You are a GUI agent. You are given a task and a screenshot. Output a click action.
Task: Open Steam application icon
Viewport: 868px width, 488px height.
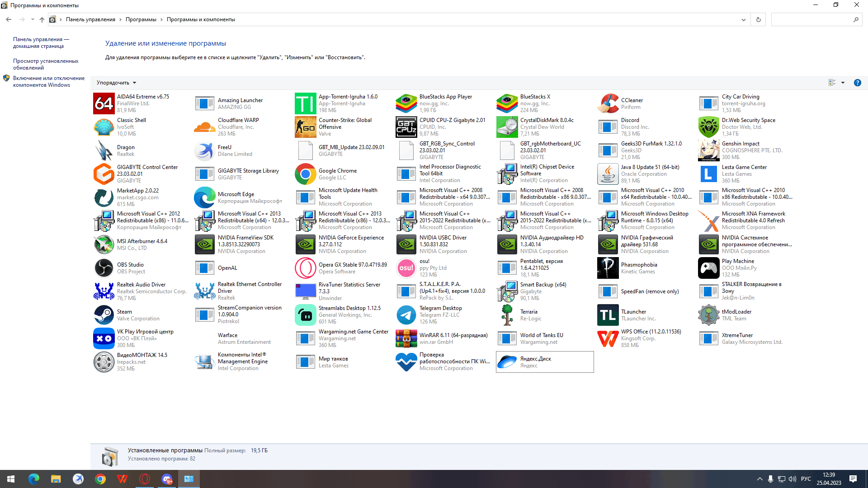[x=104, y=314]
